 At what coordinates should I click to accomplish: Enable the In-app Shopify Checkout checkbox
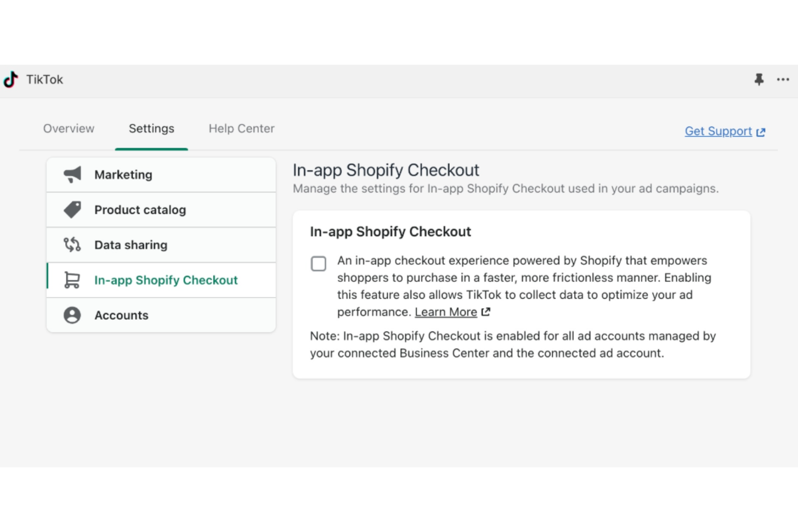pos(319,264)
